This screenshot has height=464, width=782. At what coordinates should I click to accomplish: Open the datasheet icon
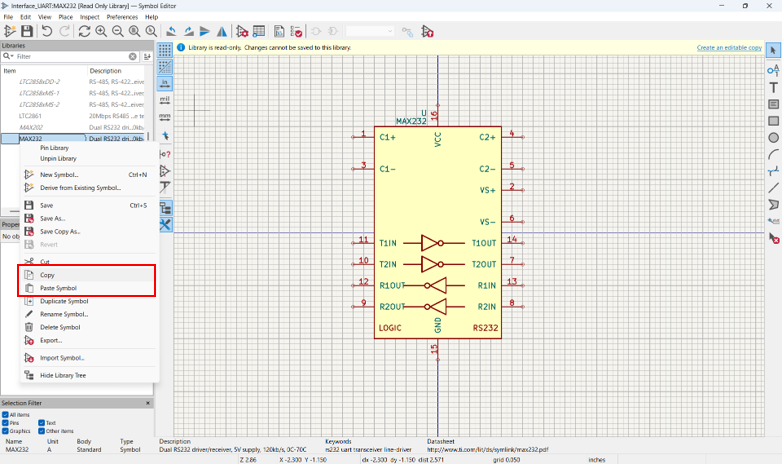coord(279,31)
